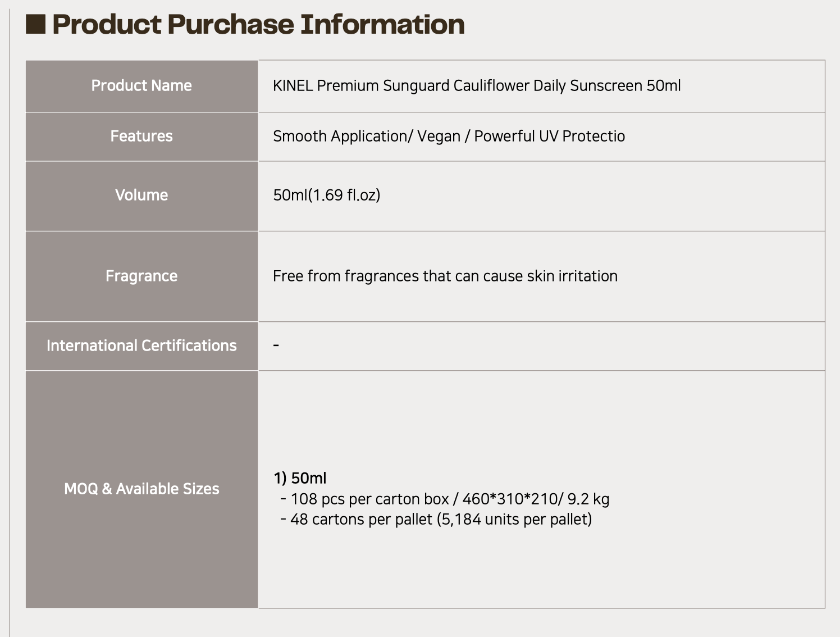Click the word Sunscreen in the product name
The height and width of the screenshot is (637, 840).
pyautogui.click(x=606, y=85)
